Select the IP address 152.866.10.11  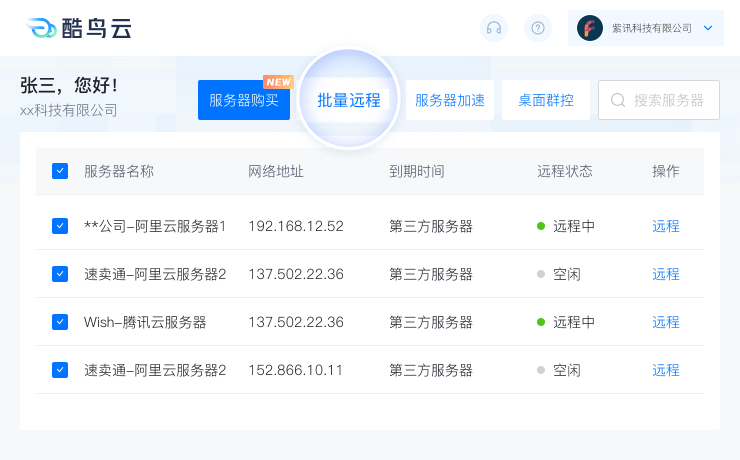pos(295,370)
